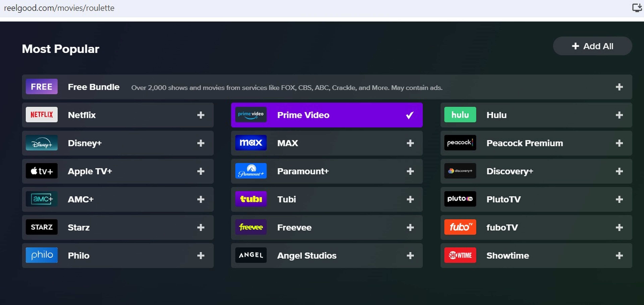This screenshot has width=644, height=305.
Task: Click the Angel Studios logo icon
Action: click(251, 255)
